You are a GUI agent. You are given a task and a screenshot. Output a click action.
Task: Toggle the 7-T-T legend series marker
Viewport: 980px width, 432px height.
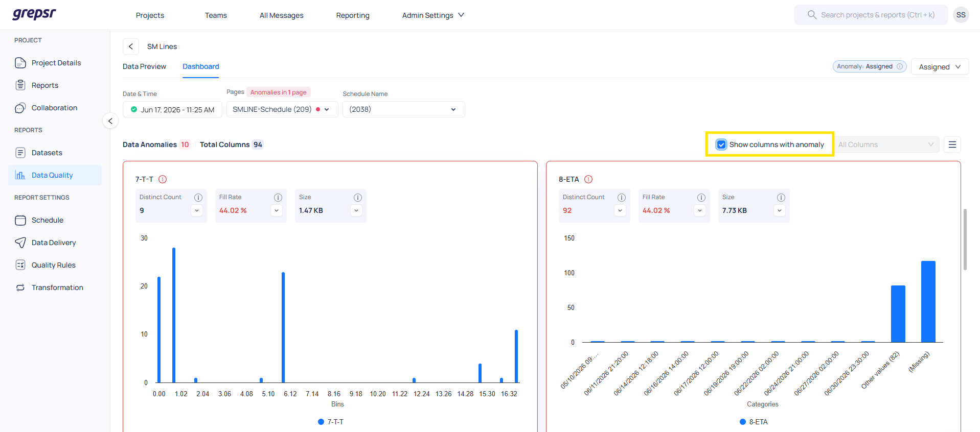coord(321,422)
